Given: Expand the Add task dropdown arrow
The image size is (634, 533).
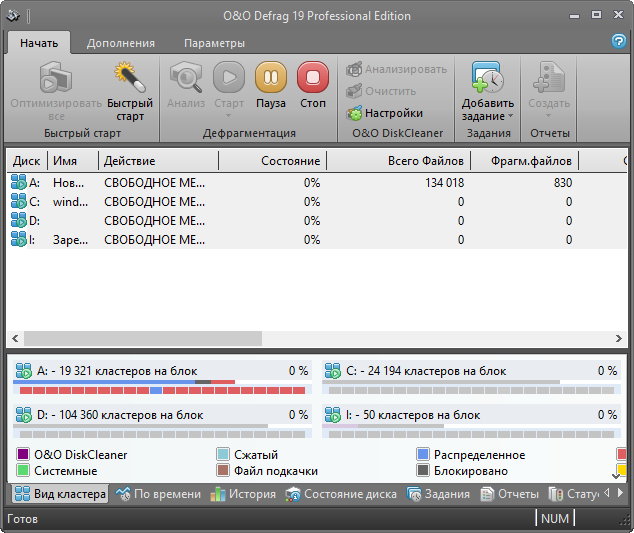Looking at the screenshot, I should click(510, 116).
